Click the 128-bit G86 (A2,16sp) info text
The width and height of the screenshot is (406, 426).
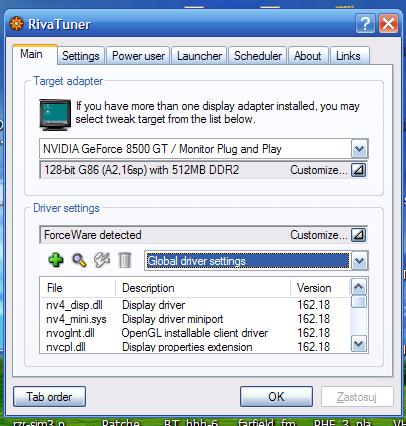click(142, 170)
